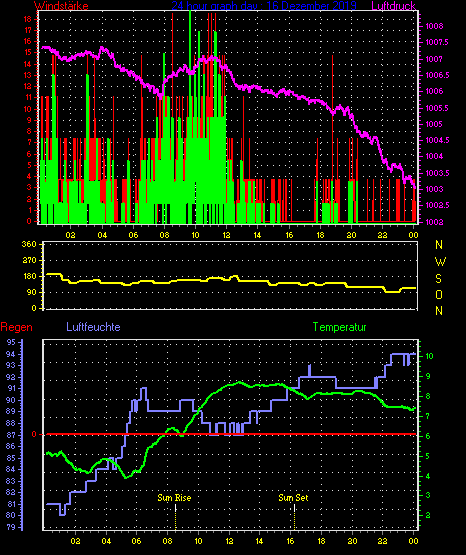Viewport: 466px width, 555px height.
Task: Click the red Regen label
Action: tap(16, 327)
